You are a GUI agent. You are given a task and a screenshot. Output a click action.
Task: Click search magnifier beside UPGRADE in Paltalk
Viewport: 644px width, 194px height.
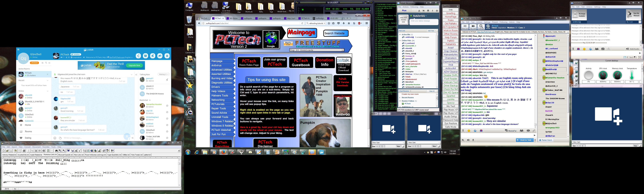click(46, 63)
